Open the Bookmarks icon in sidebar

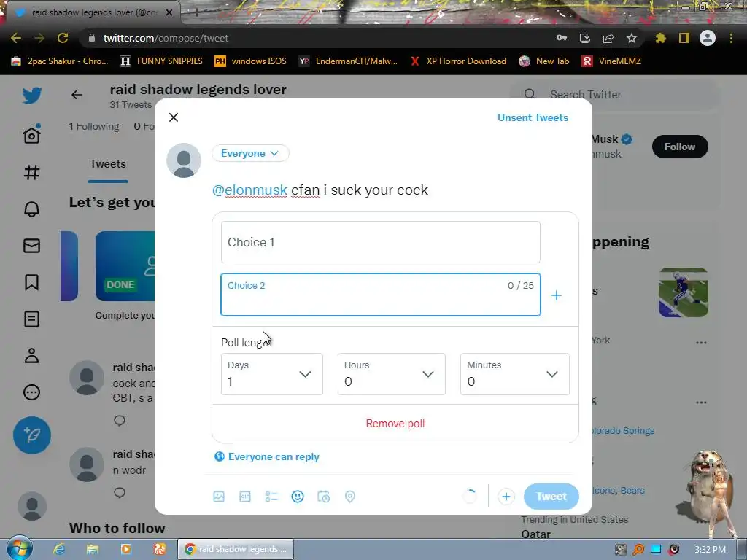32,282
